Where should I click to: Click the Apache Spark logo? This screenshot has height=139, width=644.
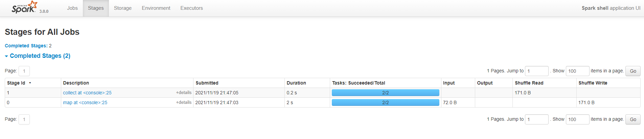pos(24,7)
